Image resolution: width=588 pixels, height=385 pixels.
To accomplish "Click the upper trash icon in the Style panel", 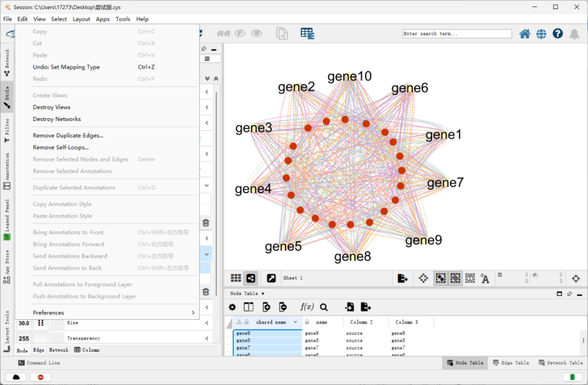I will click(206, 223).
